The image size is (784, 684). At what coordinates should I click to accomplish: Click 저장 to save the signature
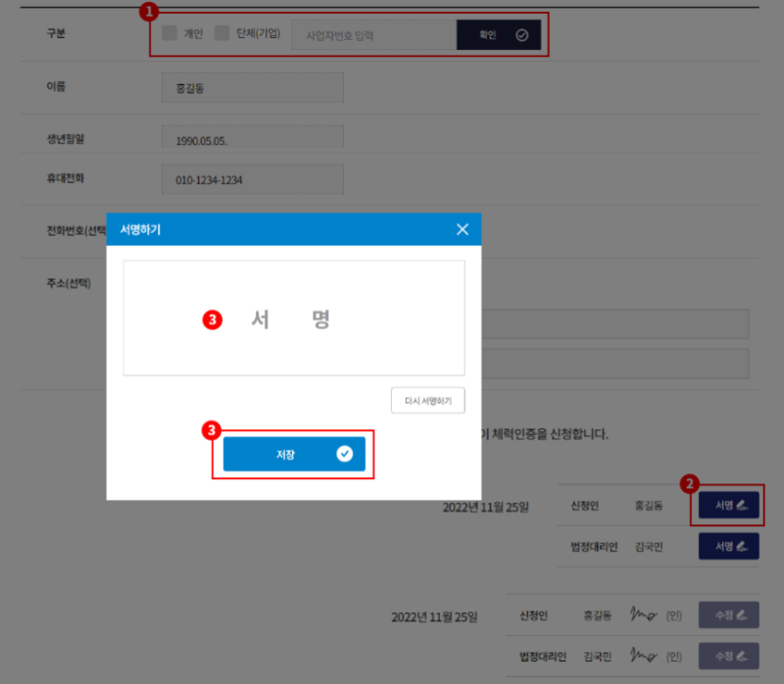tap(294, 454)
